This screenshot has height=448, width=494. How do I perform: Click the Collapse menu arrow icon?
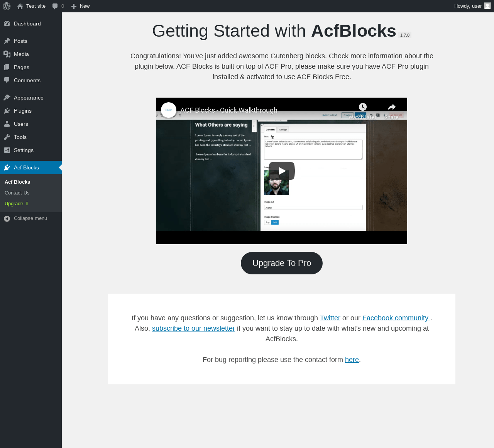7,219
